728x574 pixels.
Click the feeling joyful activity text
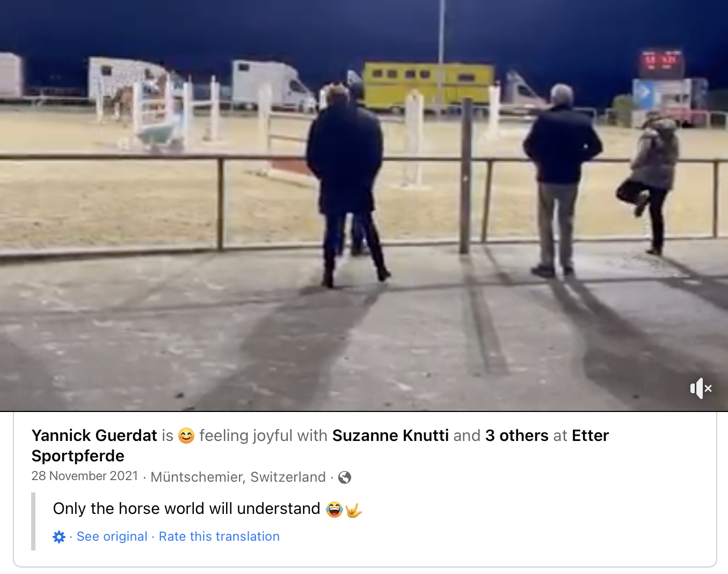pyautogui.click(x=263, y=435)
